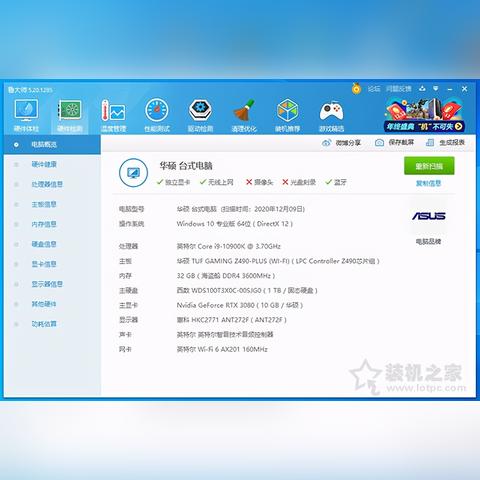The image size is (480, 480).
Task: Click the Wi-Fi 6 AX201 160MHz network value
Action: tap(222, 349)
